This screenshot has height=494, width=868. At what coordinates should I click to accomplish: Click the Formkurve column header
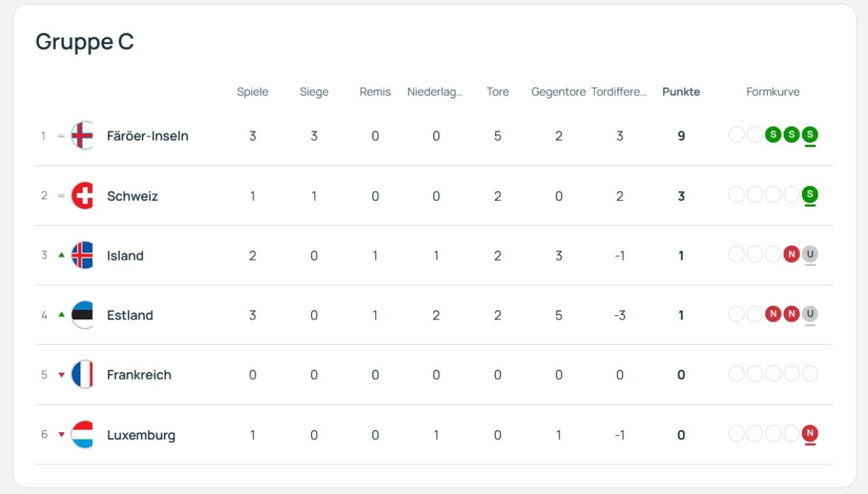(773, 92)
